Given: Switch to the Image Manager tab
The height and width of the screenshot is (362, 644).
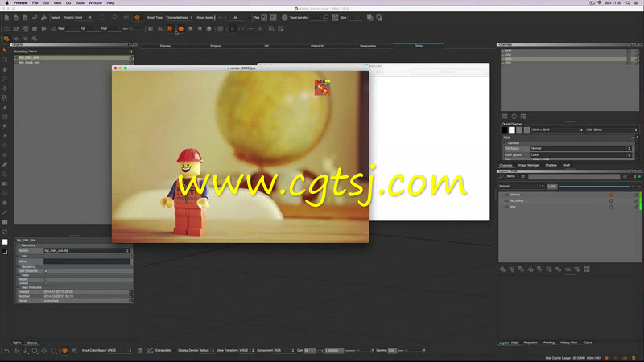Looking at the screenshot, I should pyautogui.click(x=529, y=166).
